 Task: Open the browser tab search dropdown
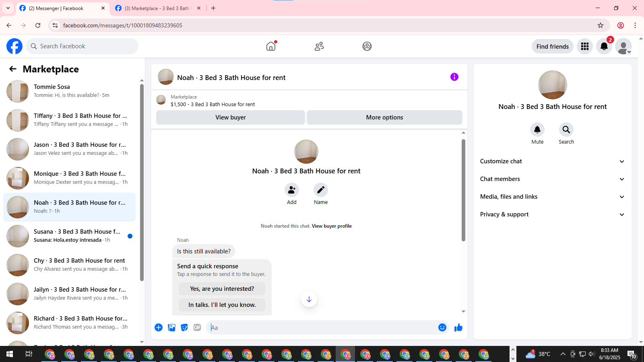coord(8,8)
